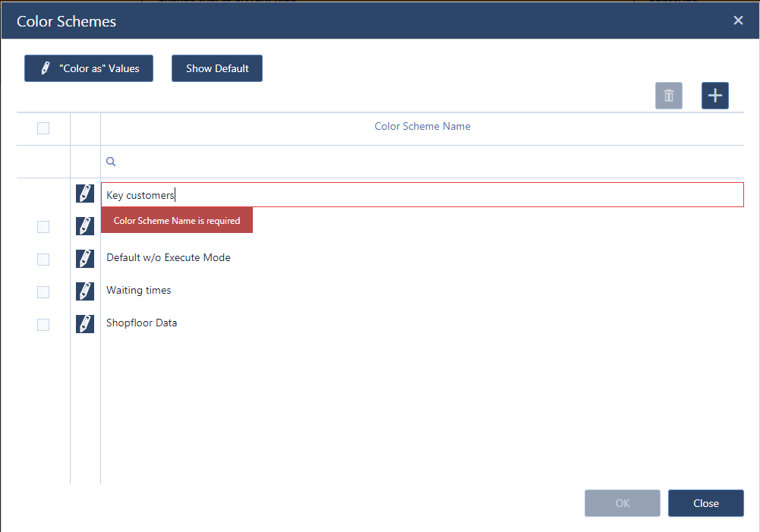Open the "Color as" Values button
The height and width of the screenshot is (532, 760).
tap(89, 68)
